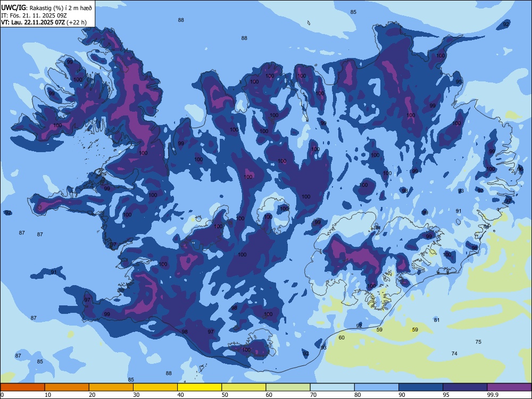Click the legend label '99.9'
Viewport: 532px width, 399px height.
(493, 395)
